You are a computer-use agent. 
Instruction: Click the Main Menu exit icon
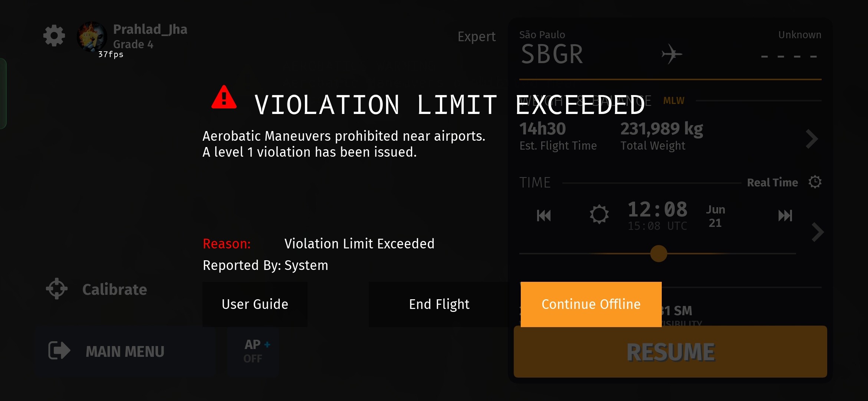(x=59, y=351)
